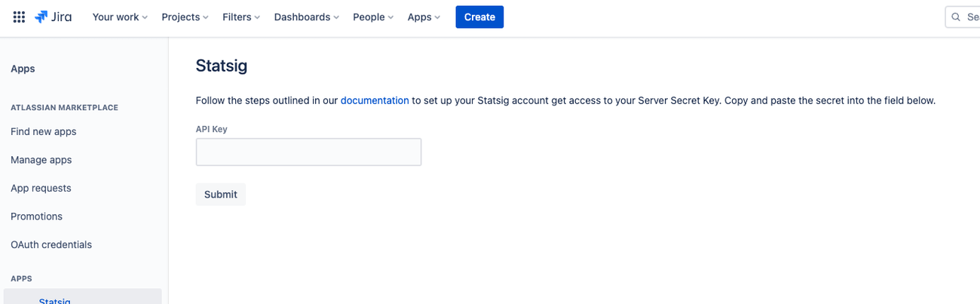Expand the Projects menu

click(185, 17)
